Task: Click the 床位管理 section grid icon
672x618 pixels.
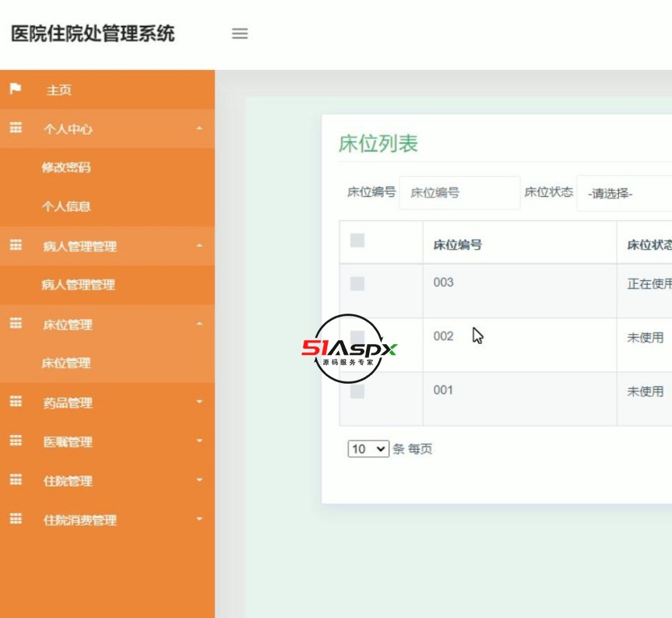Action: [15, 325]
